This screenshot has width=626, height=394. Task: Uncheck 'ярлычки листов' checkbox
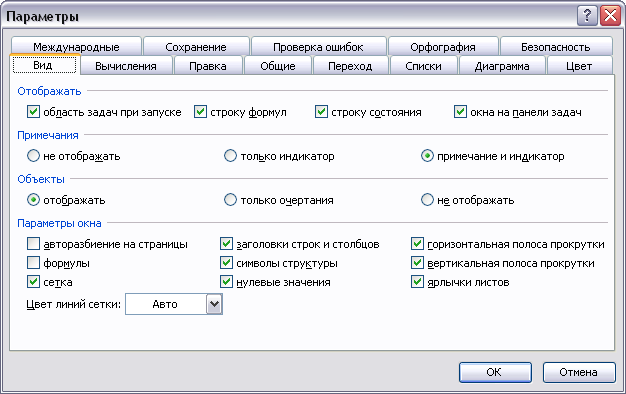coord(417,282)
